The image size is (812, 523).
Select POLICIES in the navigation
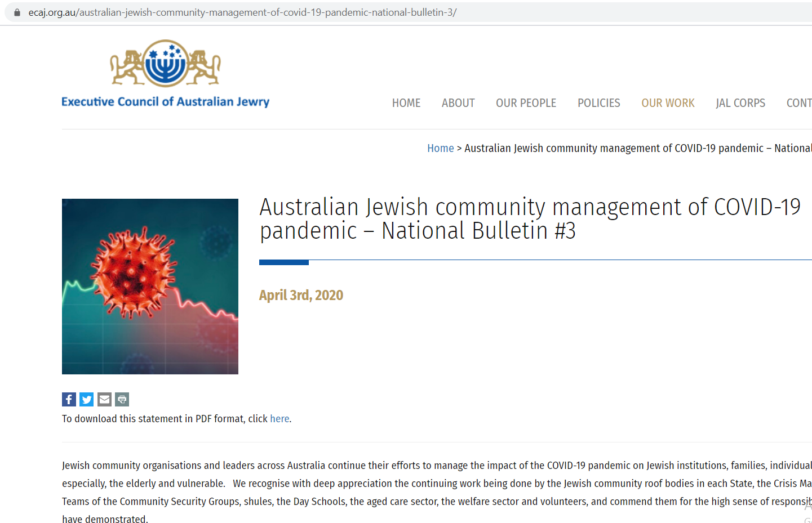pos(598,103)
